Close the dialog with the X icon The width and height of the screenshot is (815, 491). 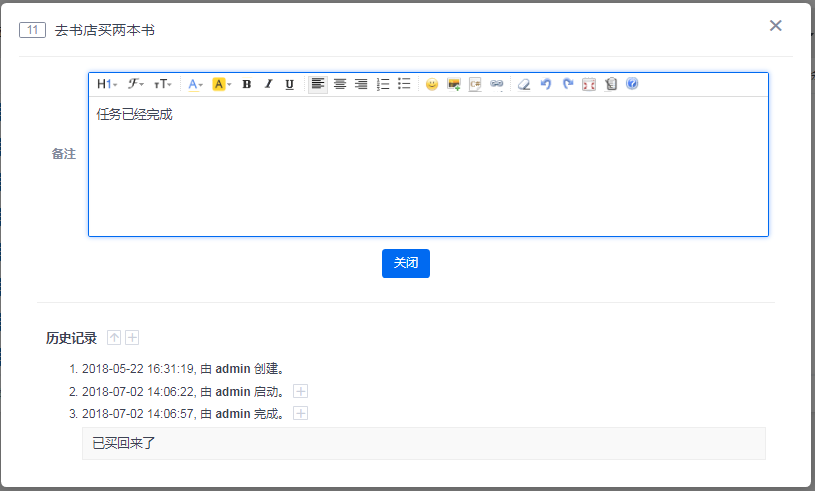pyautogui.click(x=775, y=25)
